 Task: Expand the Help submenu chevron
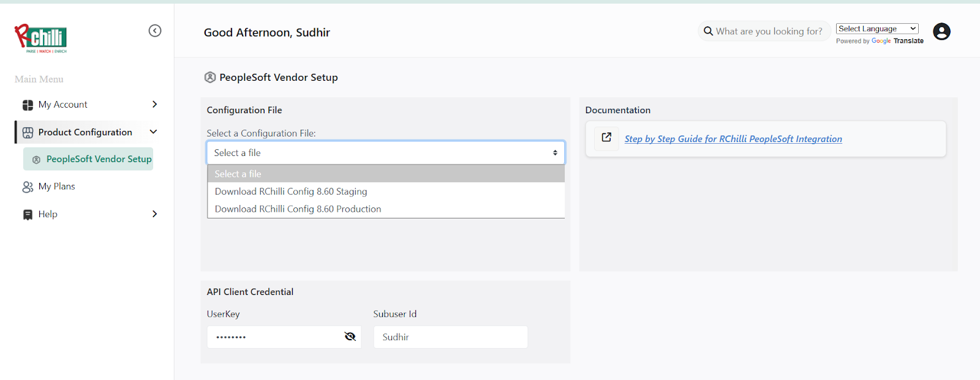[154, 214]
